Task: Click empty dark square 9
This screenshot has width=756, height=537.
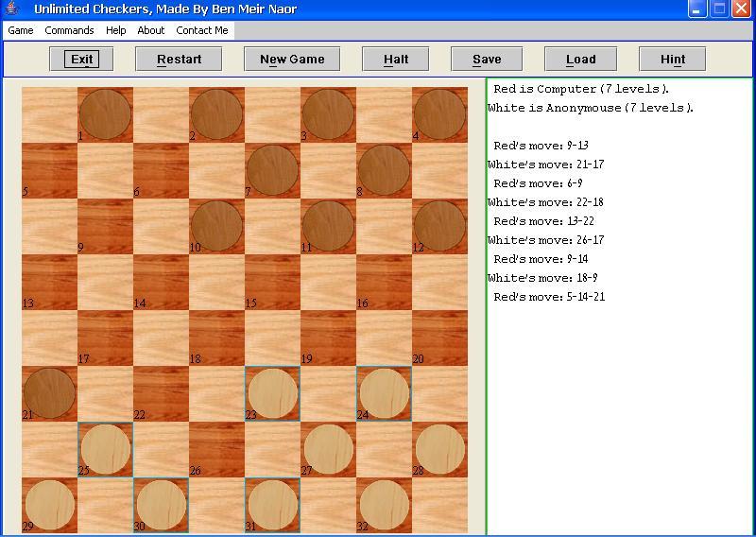Action: click(x=105, y=226)
